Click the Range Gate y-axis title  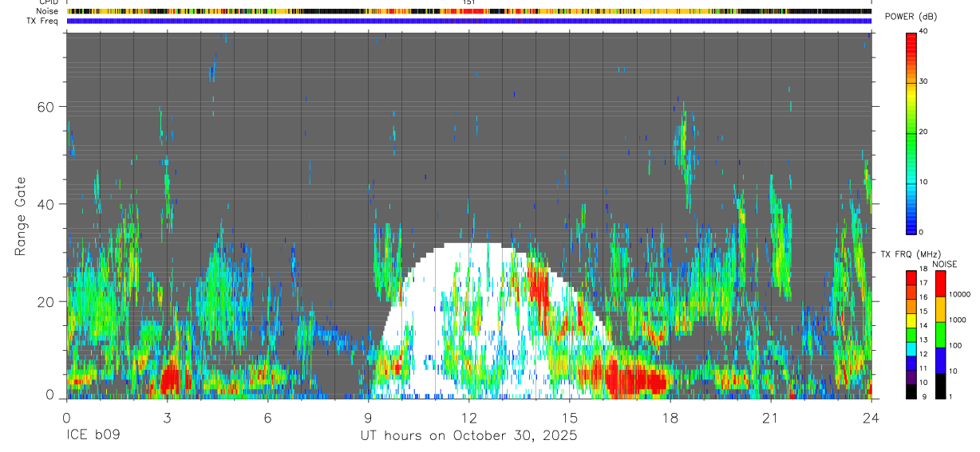(20, 218)
